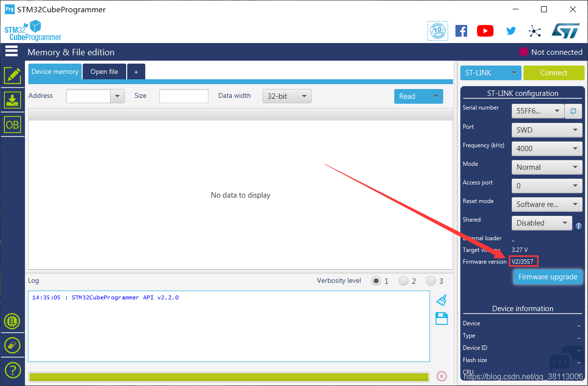The height and width of the screenshot is (386, 588).
Task: Click the Memory & File edition title
Action: click(x=71, y=52)
